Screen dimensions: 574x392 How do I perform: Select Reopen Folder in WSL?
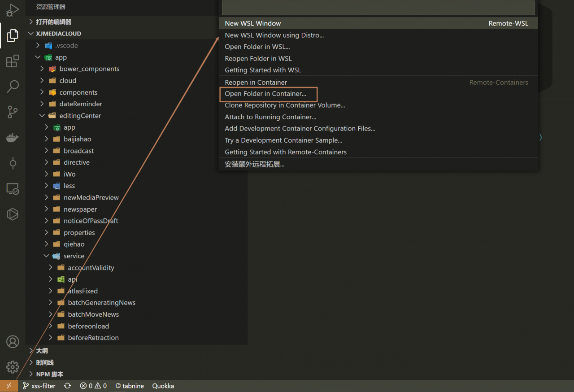[x=378, y=58]
